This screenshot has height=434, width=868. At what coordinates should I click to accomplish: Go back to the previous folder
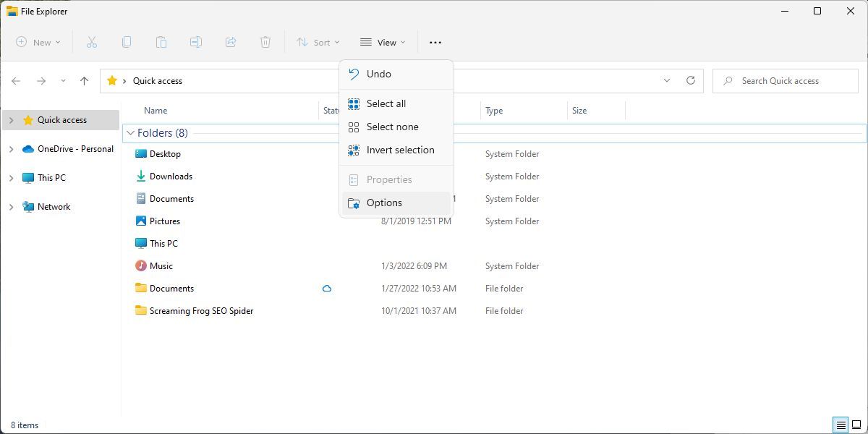coord(16,80)
